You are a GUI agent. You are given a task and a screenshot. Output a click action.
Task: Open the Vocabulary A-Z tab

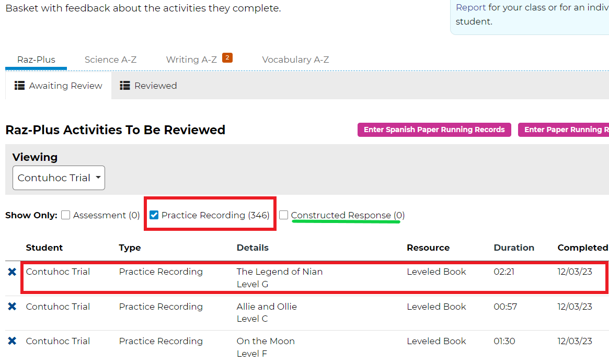[295, 60]
